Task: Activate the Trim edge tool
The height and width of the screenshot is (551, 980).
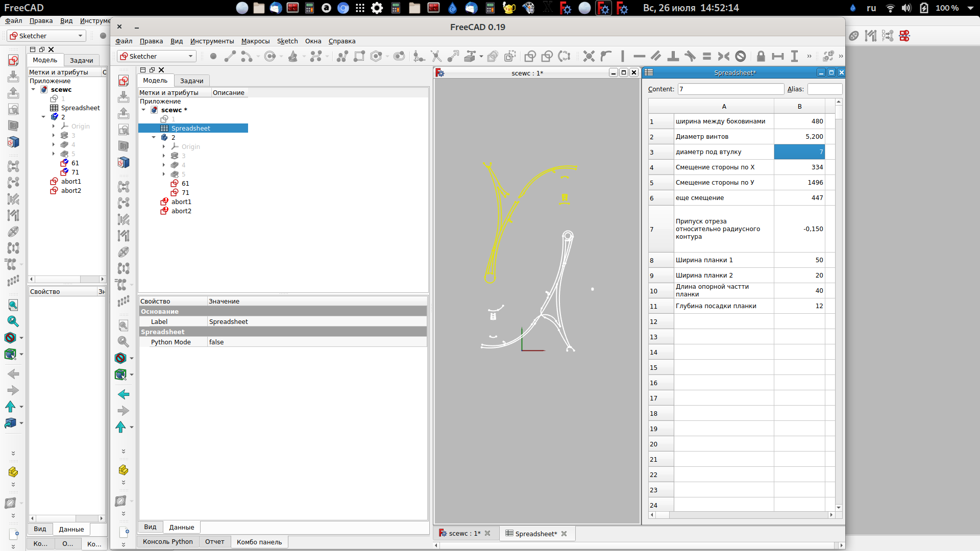Action: [436, 56]
